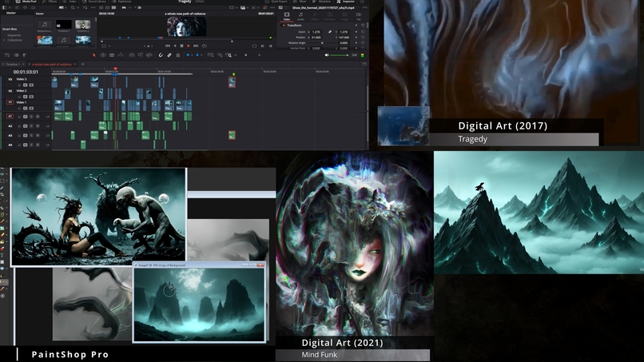Select the Paint Brush tool in PaintShop Pro
The height and width of the screenshot is (362, 644).
coord(2,221)
